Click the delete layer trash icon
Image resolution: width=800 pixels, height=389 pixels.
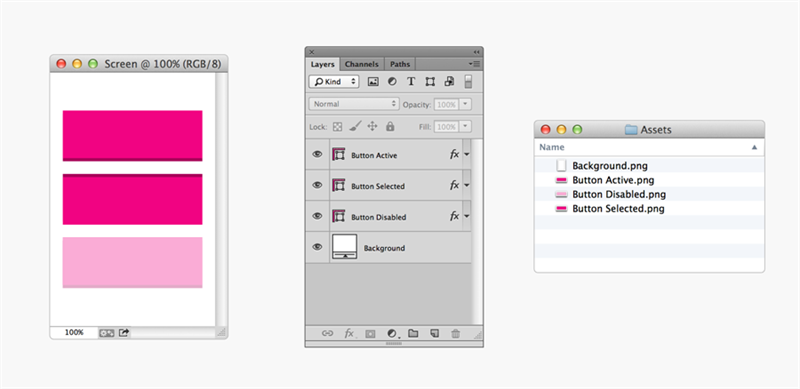click(x=456, y=333)
